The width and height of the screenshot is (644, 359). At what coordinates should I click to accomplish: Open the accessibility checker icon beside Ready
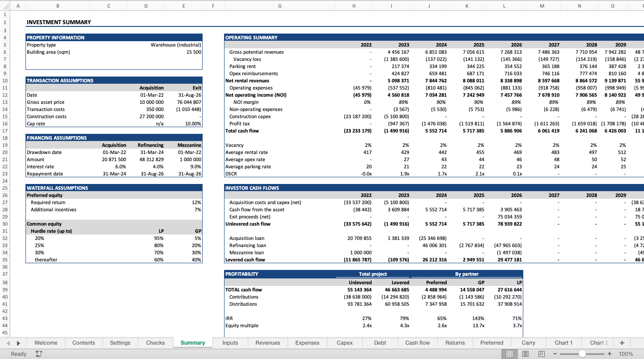[39, 354]
